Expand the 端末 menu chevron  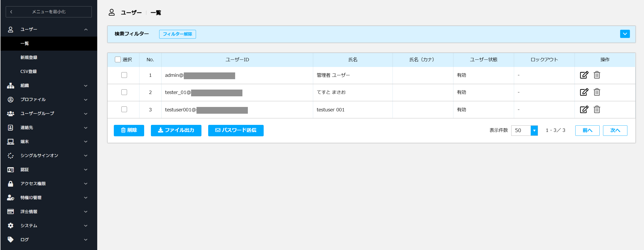[x=86, y=141]
